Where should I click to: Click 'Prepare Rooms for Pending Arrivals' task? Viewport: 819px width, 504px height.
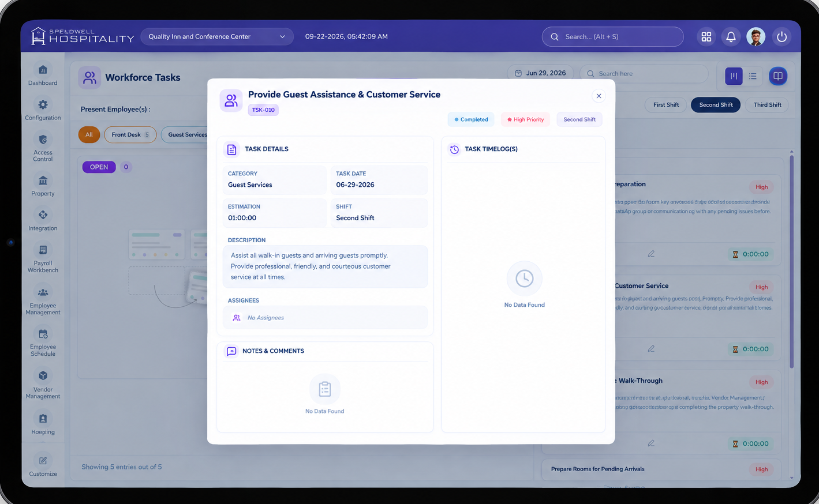597,469
